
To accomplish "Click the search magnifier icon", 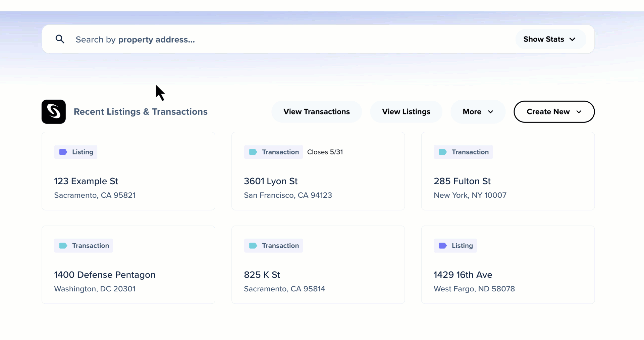I will 60,39.
